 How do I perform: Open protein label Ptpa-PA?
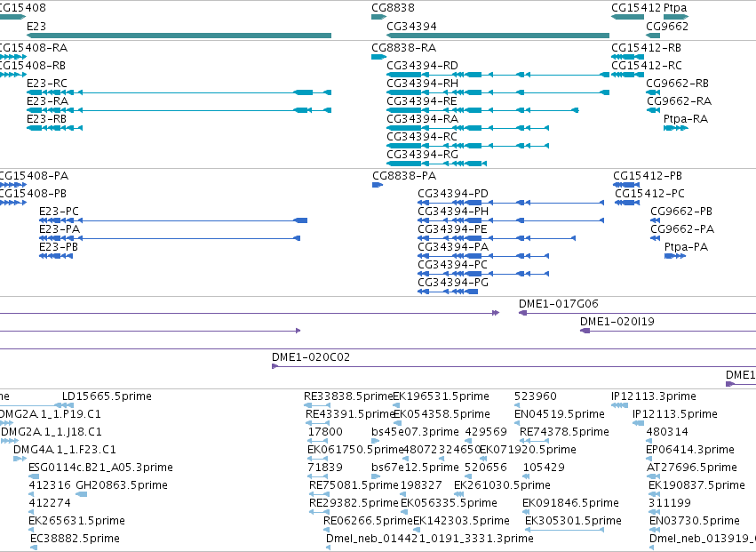click(x=686, y=247)
